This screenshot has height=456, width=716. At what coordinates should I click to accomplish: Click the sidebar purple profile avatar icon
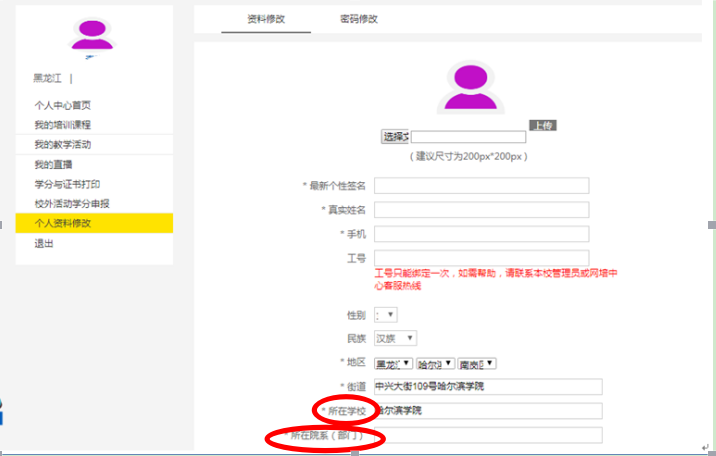pyautogui.click(x=93, y=35)
